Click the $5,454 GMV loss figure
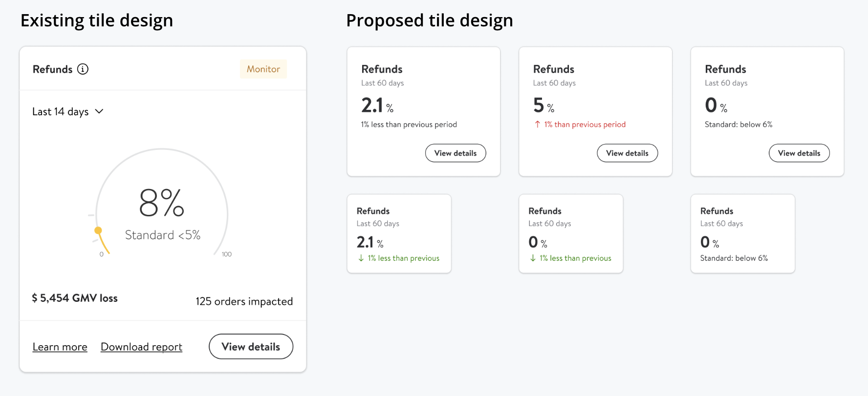This screenshot has height=396, width=868. tap(75, 298)
